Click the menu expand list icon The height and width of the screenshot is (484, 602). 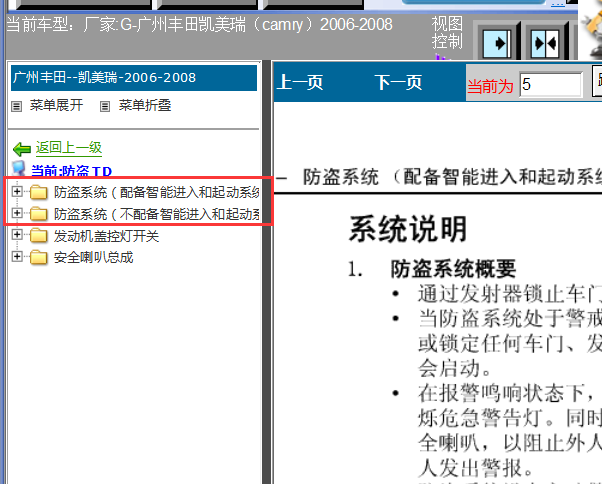(x=17, y=106)
